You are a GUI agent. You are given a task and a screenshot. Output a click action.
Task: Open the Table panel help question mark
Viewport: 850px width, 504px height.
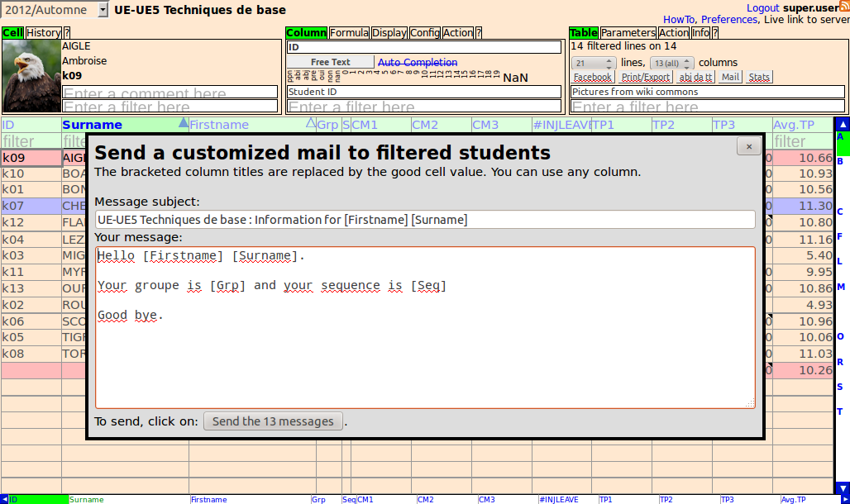(x=715, y=33)
